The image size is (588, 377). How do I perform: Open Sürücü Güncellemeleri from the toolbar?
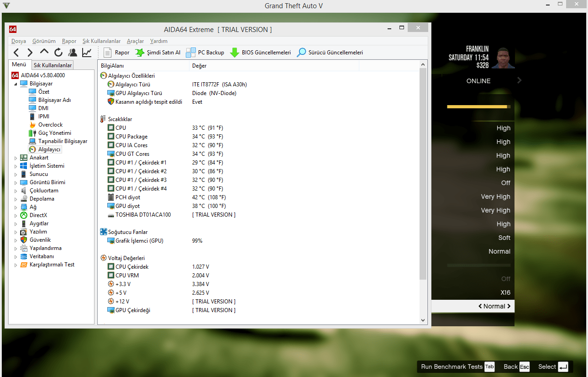(330, 53)
